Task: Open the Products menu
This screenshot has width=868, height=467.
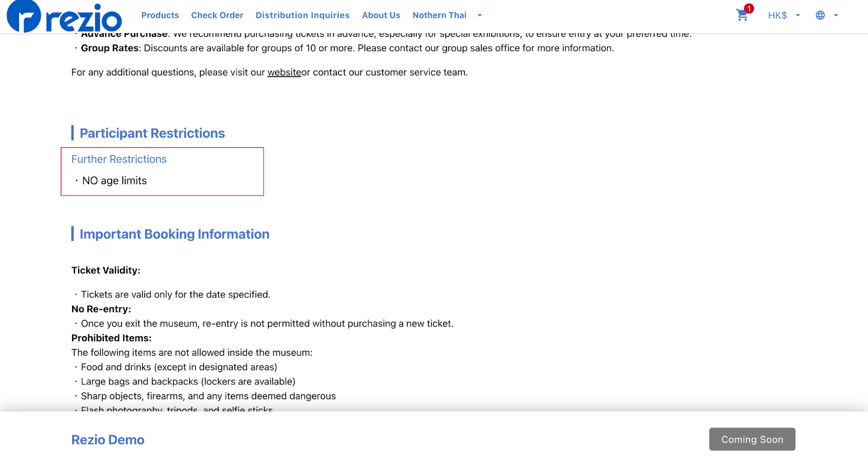Action: [160, 15]
